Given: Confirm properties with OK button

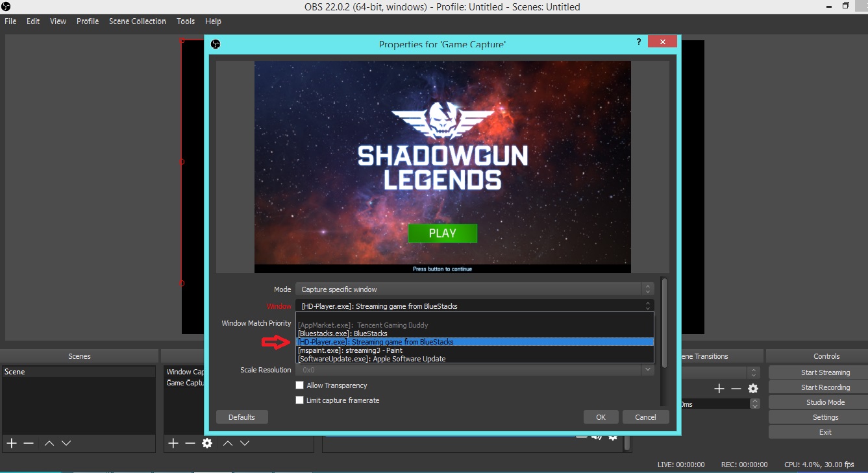Looking at the screenshot, I should [601, 417].
